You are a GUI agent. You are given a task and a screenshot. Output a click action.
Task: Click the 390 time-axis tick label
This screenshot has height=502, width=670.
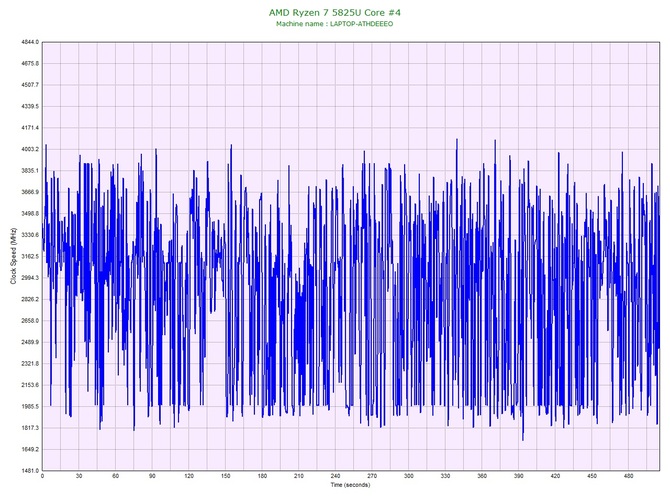point(519,476)
